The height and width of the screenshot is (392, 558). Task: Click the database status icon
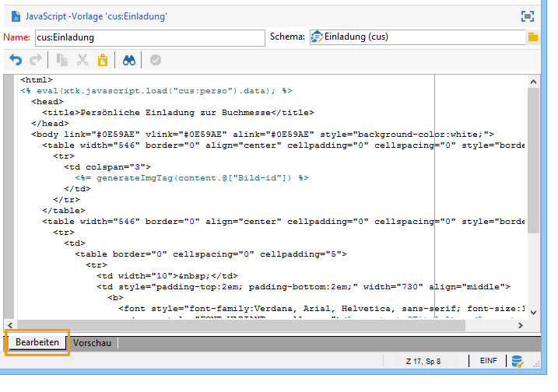(x=517, y=361)
